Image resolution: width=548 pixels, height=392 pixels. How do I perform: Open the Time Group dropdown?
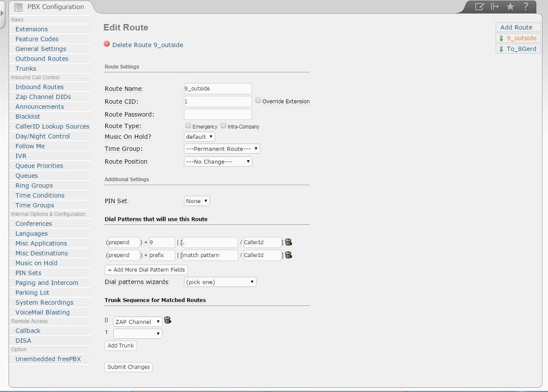pyautogui.click(x=222, y=149)
